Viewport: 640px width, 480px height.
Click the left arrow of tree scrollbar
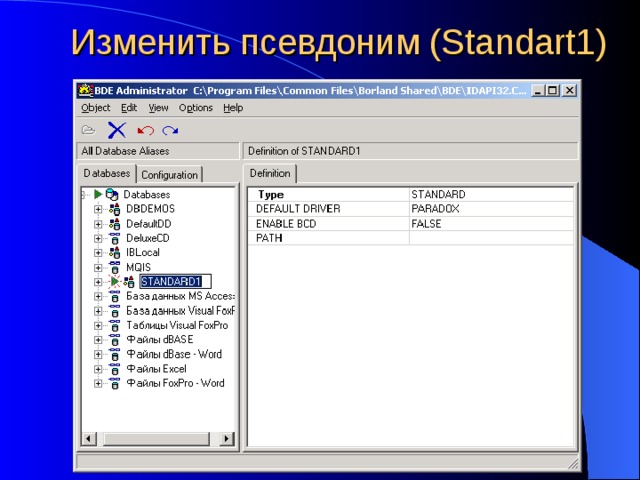(89, 439)
